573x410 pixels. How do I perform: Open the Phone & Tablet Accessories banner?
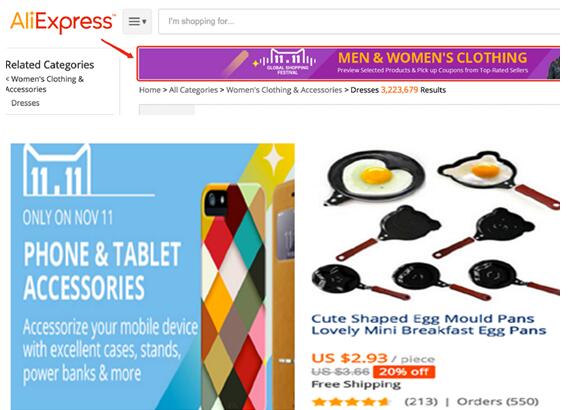tap(152, 276)
